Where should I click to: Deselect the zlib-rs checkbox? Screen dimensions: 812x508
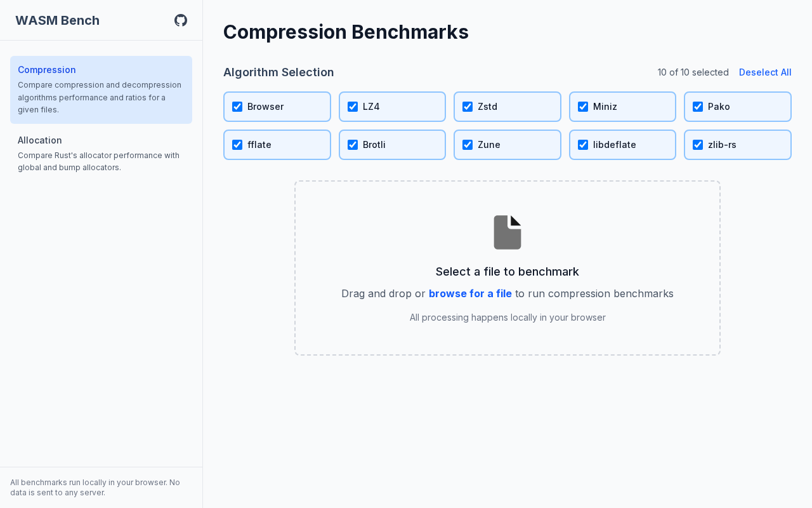pyautogui.click(x=698, y=145)
